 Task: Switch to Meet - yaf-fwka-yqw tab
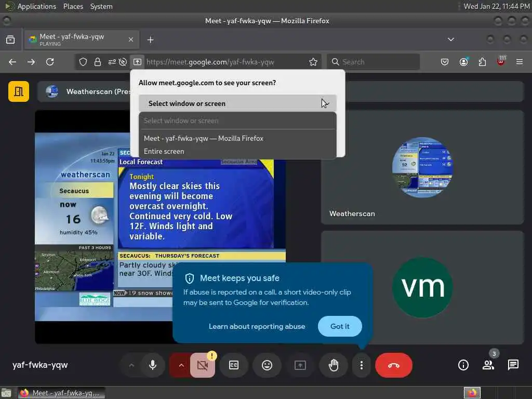(82, 39)
